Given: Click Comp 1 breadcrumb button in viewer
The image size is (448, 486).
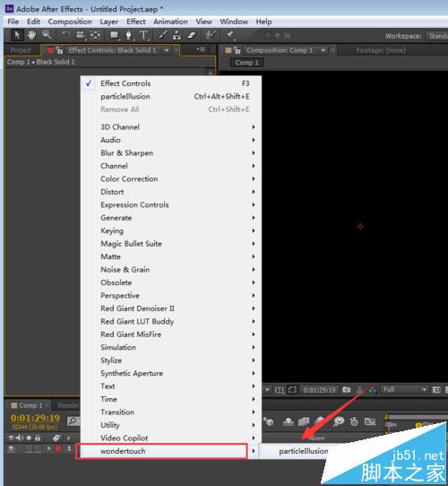Looking at the screenshot, I should pyautogui.click(x=246, y=63).
